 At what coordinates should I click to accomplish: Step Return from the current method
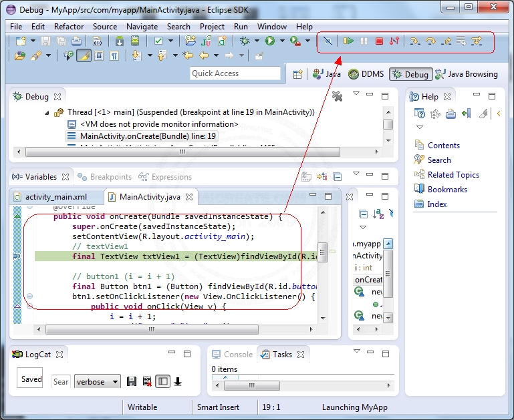(446, 41)
